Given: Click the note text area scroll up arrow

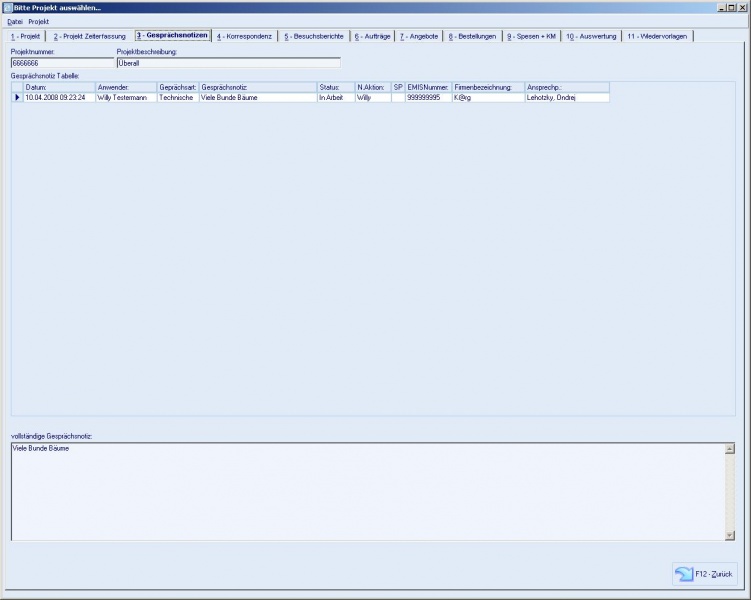Looking at the screenshot, I should click(729, 449).
